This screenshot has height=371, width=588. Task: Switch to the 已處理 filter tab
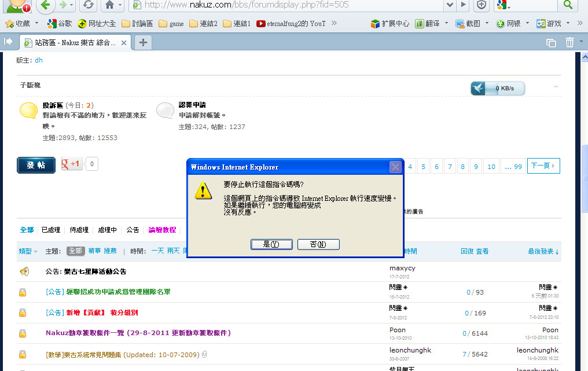51,230
